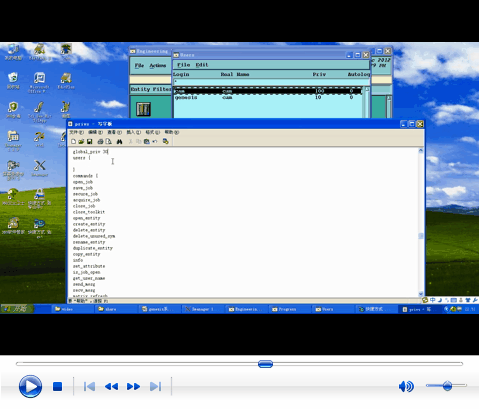Open the Start button on the taskbar

pos(17,309)
